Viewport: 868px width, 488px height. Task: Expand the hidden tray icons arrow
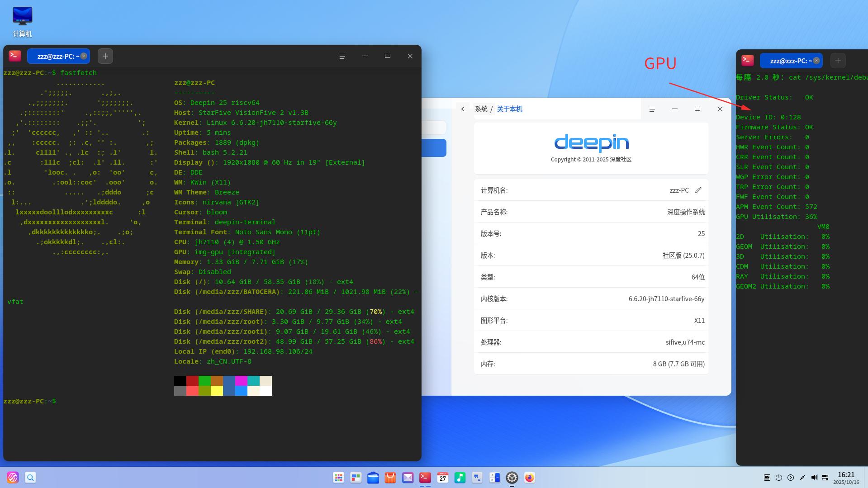(791, 478)
